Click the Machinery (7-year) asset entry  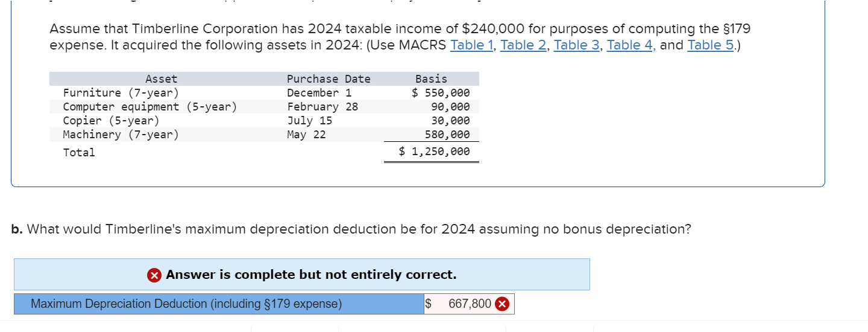point(121,134)
